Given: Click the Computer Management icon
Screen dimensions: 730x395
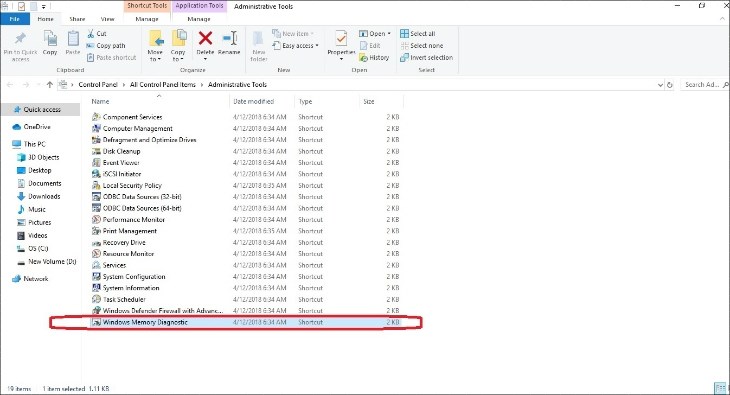Looking at the screenshot, I should [96, 128].
